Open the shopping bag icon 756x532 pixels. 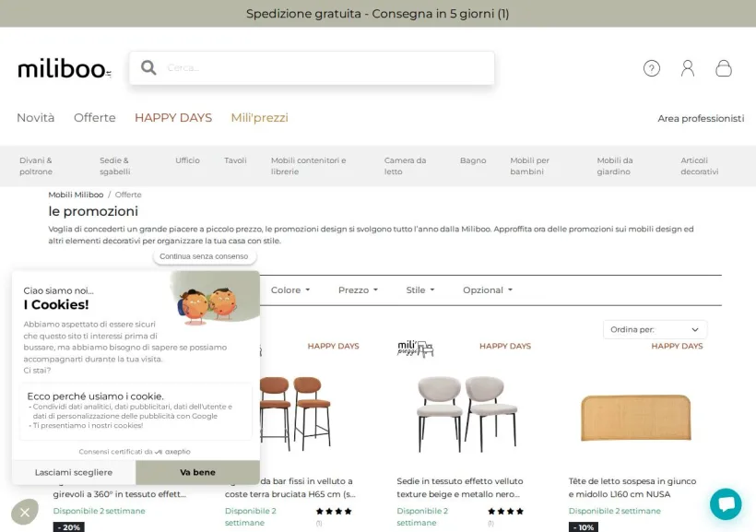(723, 68)
